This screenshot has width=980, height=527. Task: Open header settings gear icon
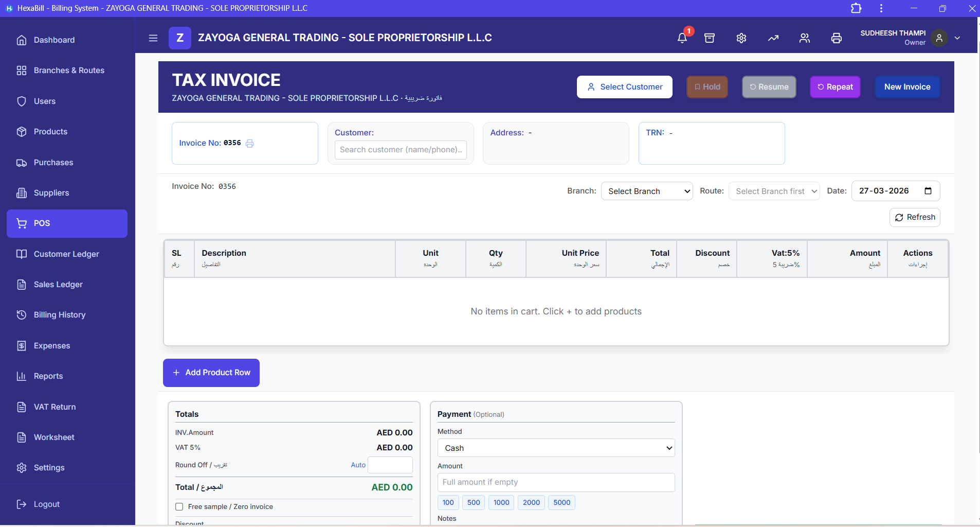click(x=741, y=38)
